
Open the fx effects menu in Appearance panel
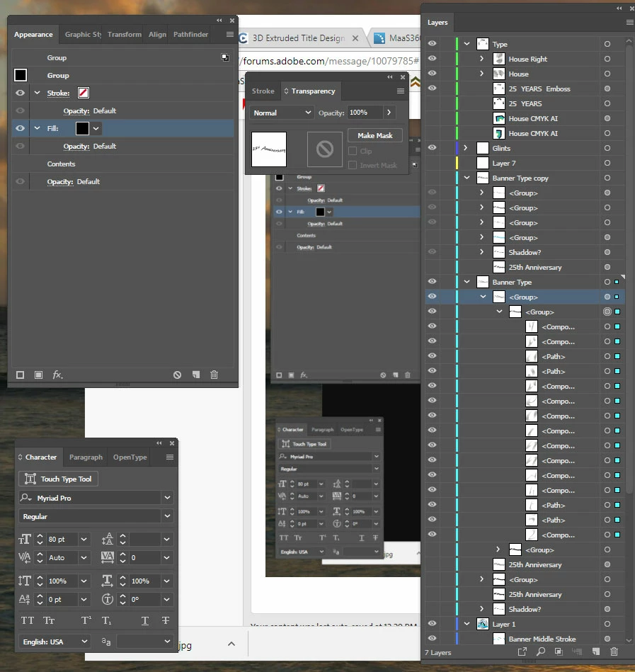click(x=57, y=375)
